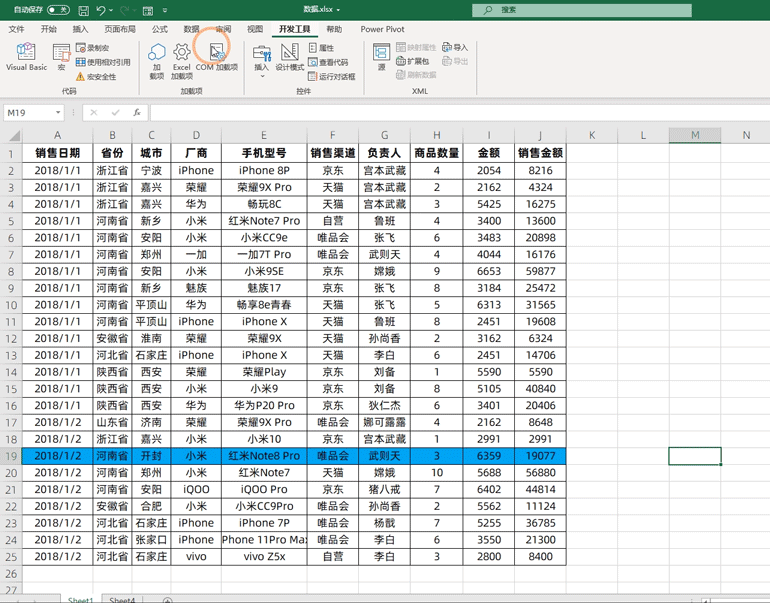Image resolution: width=770 pixels, height=603 pixels.
Task: Click cell 华为P20 Pro
Action: tap(264, 406)
